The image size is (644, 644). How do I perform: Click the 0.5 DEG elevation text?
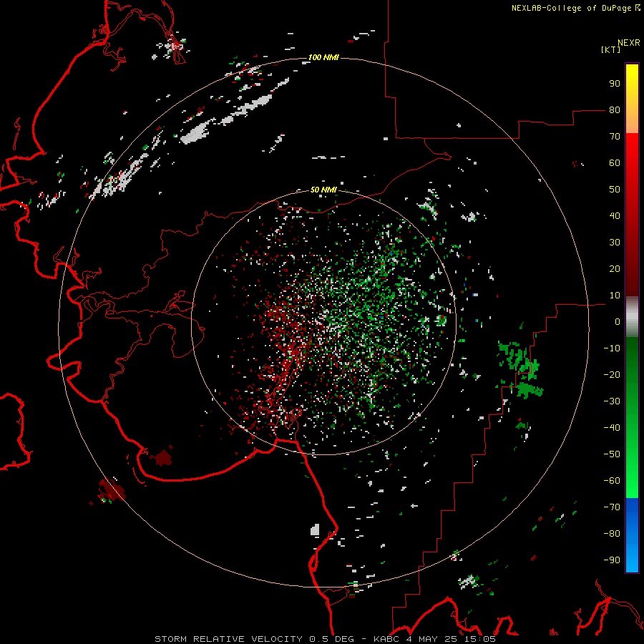(332, 639)
